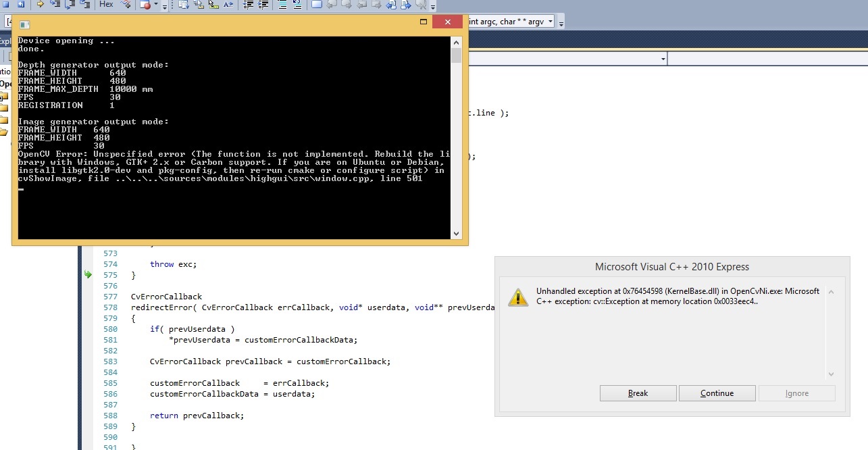
Task: Click the exception message scroll-down arrow
Action: point(831,374)
